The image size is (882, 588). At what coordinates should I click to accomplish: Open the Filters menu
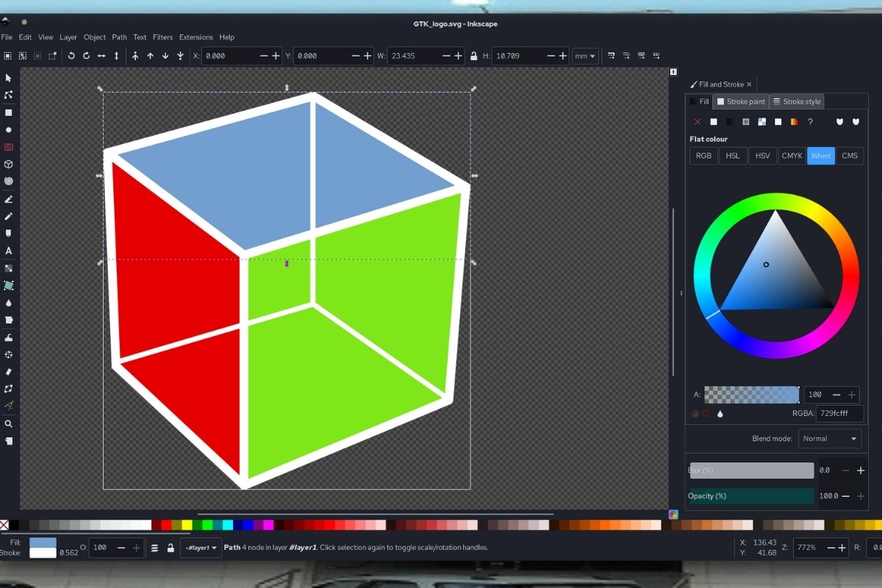click(162, 37)
